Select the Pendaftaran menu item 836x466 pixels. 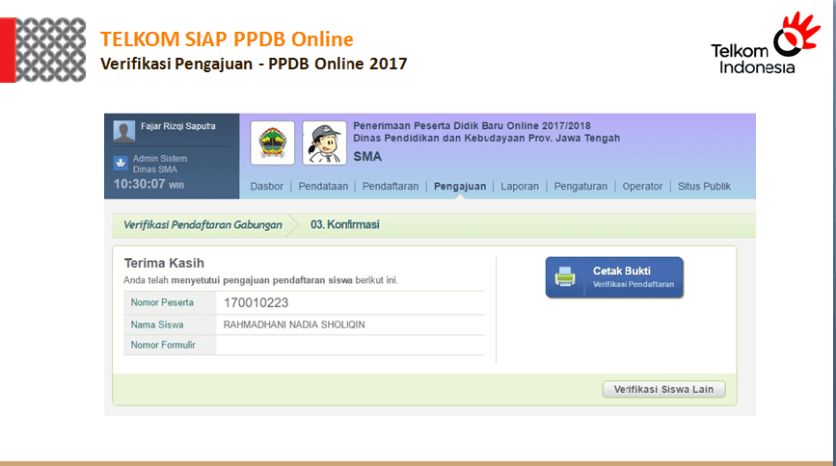click(390, 186)
